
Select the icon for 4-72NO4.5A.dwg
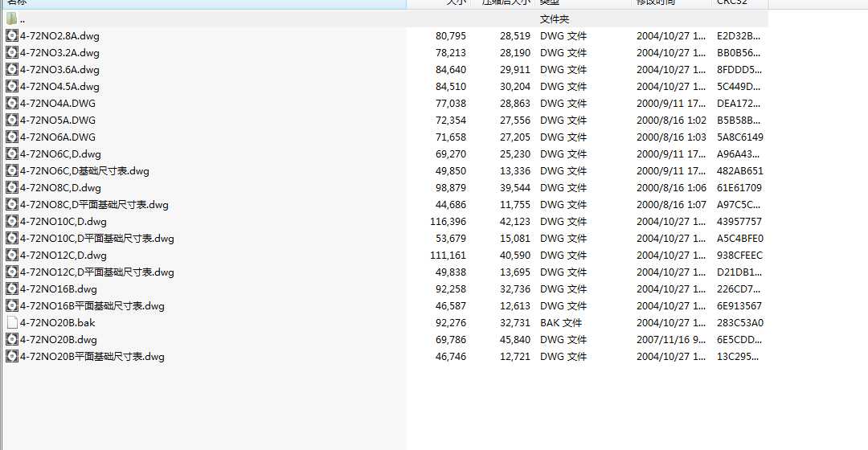tap(11, 86)
